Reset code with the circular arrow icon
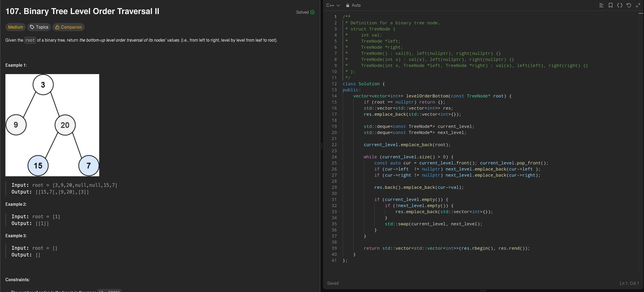 coord(629,5)
